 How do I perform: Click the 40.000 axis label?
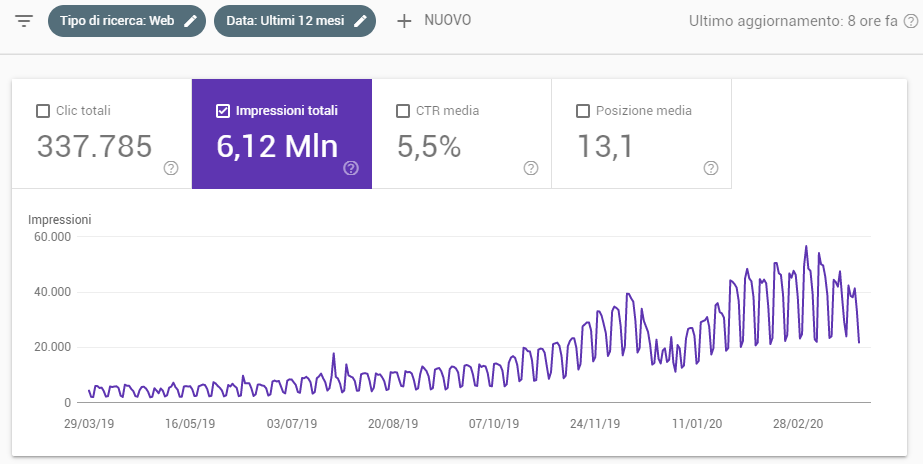point(52,292)
